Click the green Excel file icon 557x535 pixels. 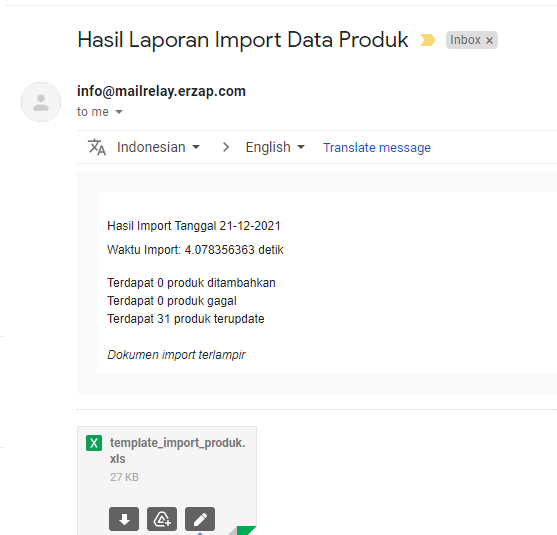(94, 443)
